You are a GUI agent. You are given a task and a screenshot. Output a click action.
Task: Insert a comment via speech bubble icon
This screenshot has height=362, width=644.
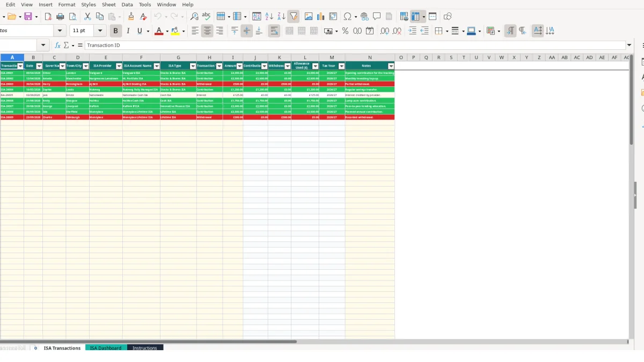pos(377,17)
